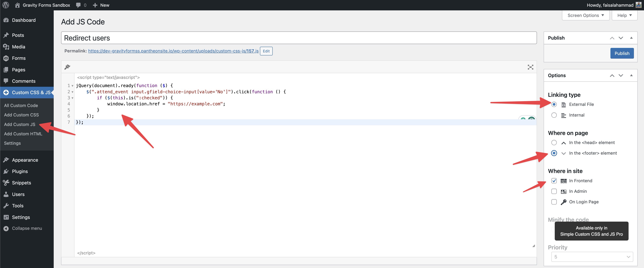
Task: Click the title field Redirect users
Action: point(299,38)
